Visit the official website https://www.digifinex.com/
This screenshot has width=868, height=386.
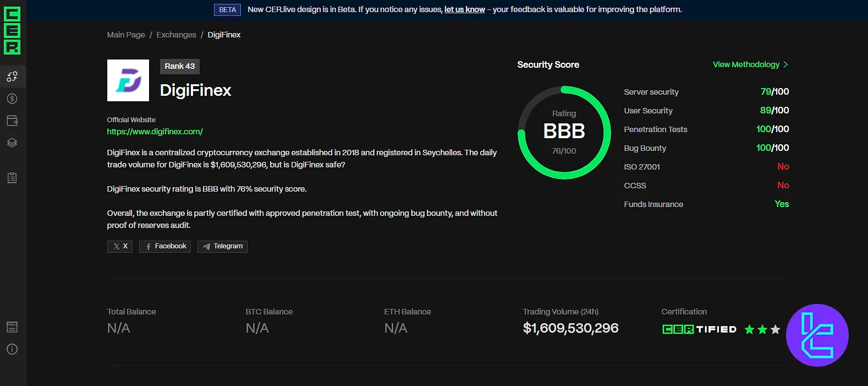tap(155, 132)
